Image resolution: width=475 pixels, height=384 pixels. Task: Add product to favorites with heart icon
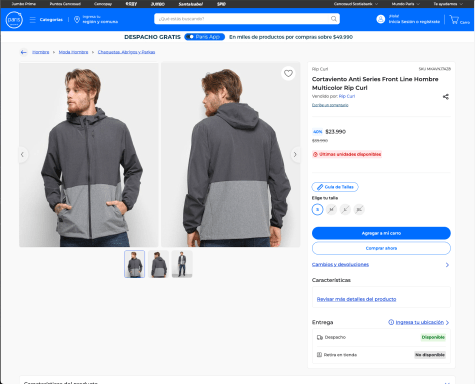(x=288, y=73)
